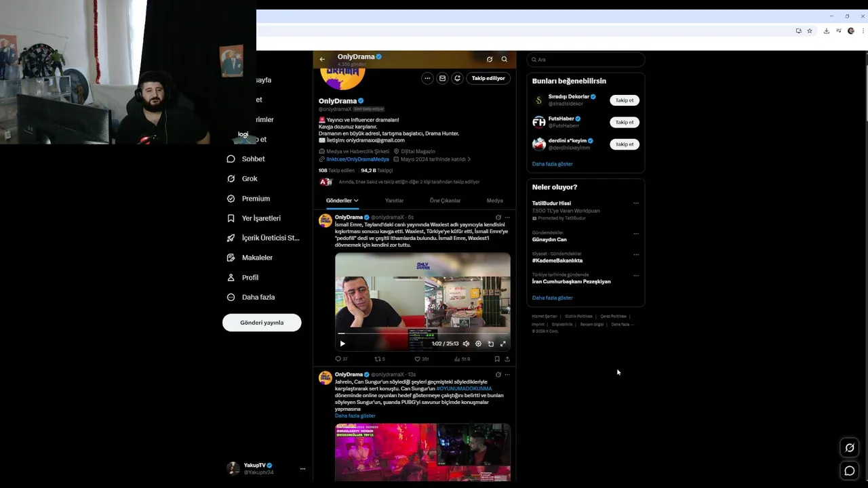This screenshot has width=868, height=488.
Task: Open the Gönderiler sort dropdown arrow
Action: [356, 201]
